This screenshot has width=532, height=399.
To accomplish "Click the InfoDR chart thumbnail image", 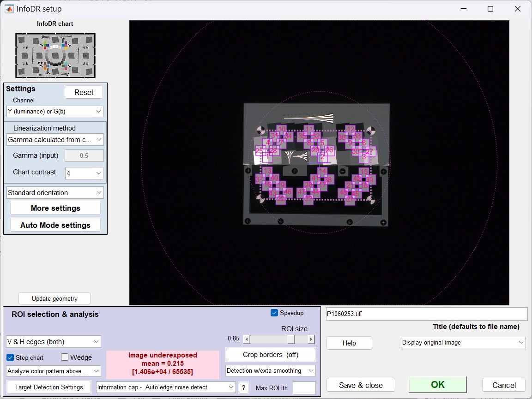I will point(55,55).
